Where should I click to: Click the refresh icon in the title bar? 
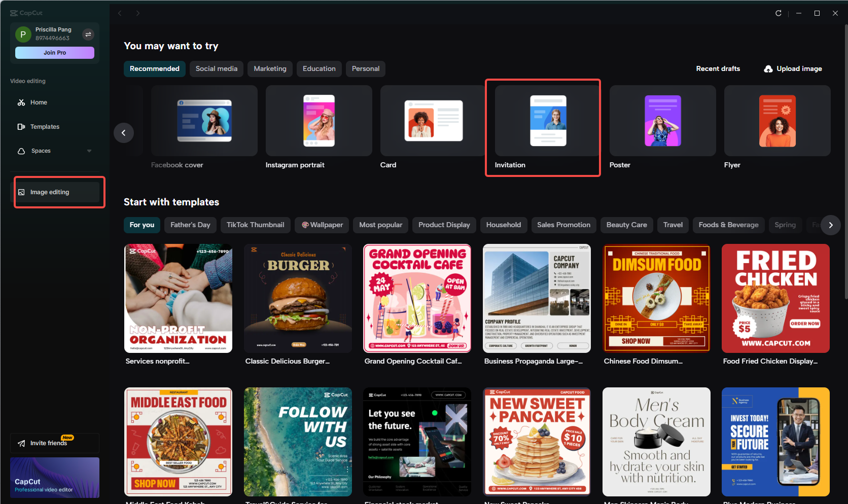tap(779, 13)
